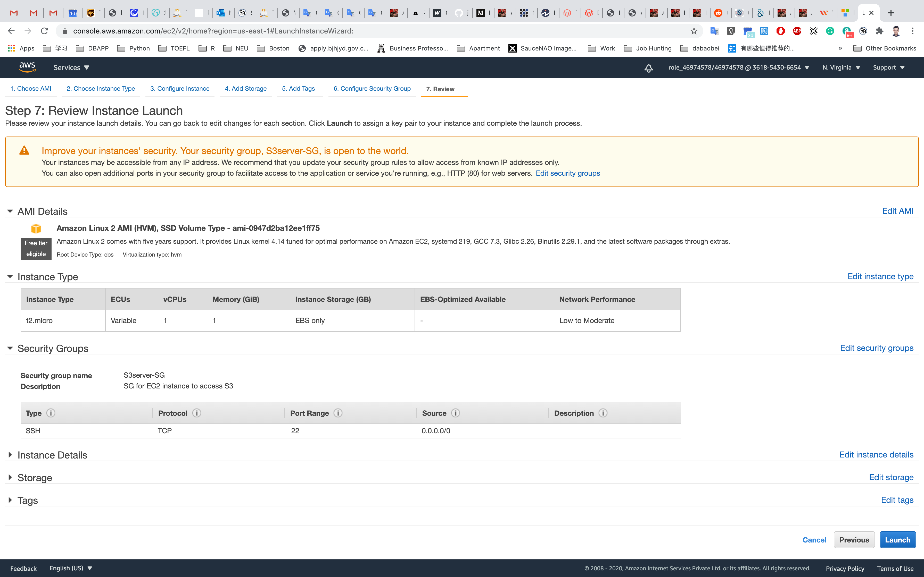Expand the Storage section
Viewport: 924px width, 577px height.
pos(10,477)
